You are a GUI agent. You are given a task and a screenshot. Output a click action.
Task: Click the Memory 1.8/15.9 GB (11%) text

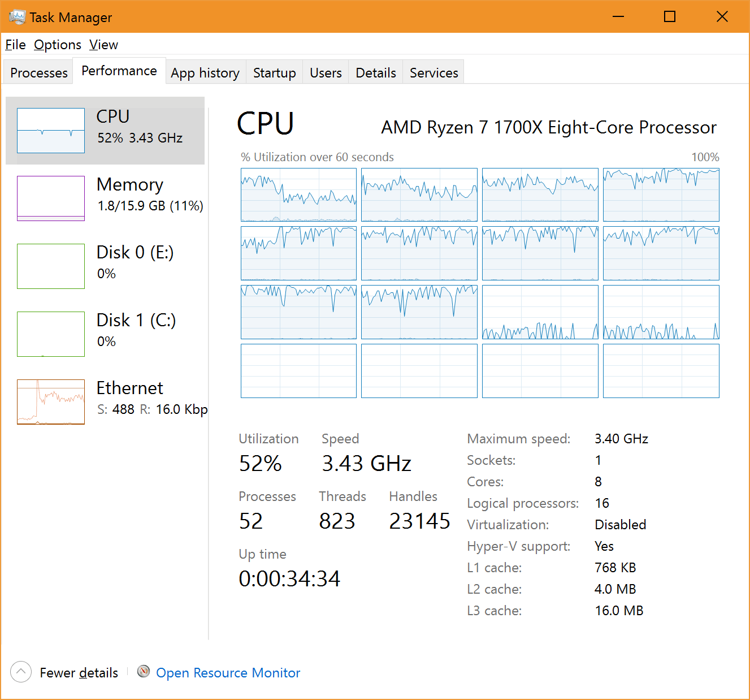150,206
